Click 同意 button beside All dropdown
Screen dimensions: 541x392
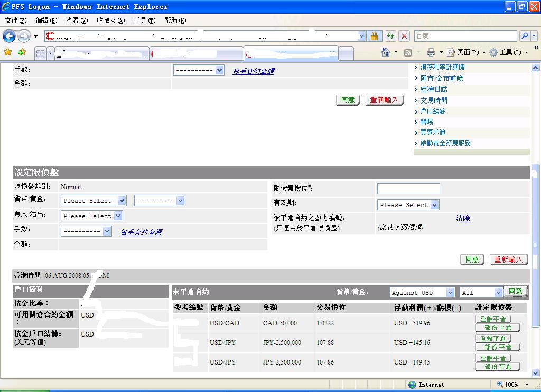[x=516, y=291]
